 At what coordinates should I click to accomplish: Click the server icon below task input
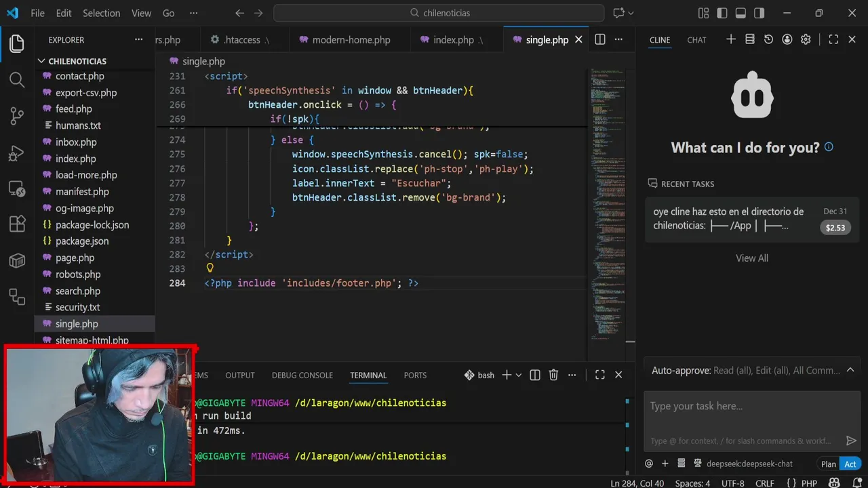pos(682,464)
